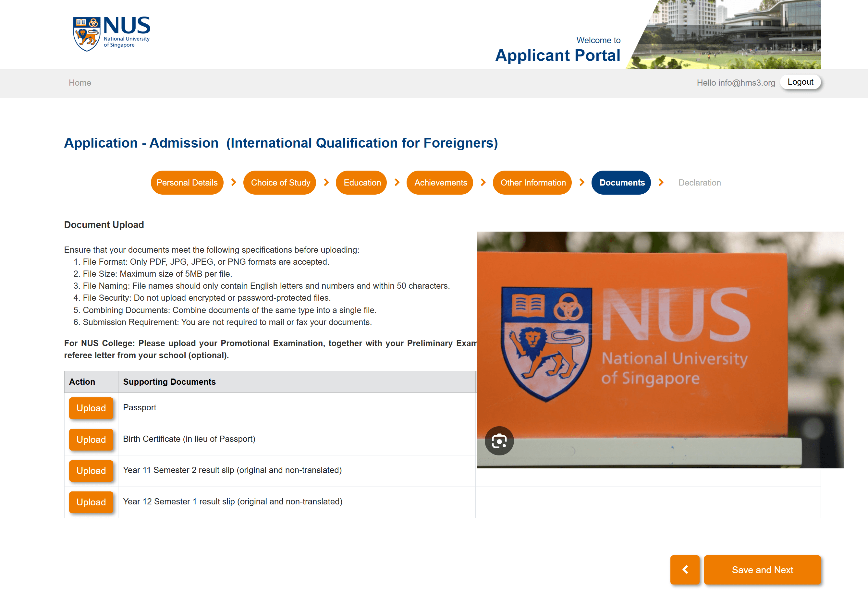Jump to the Declaration step

tap(699, 183)
